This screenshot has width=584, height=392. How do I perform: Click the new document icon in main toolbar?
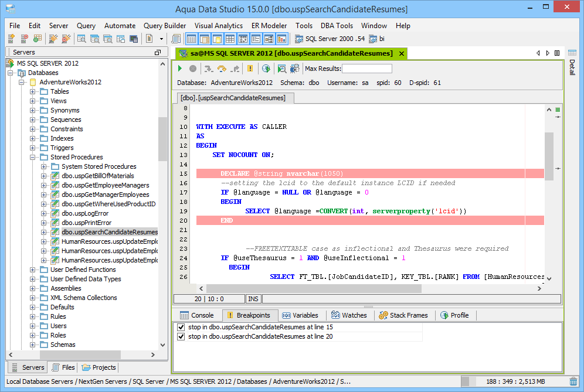pos(149,38)
